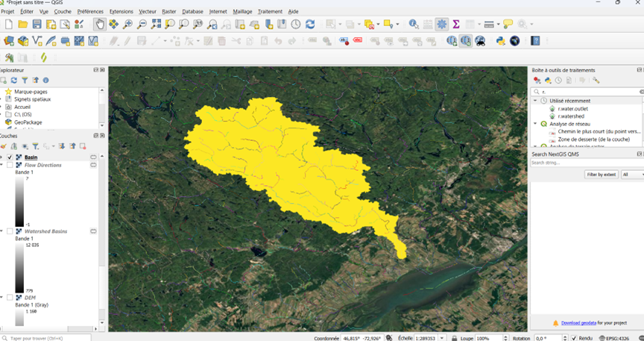
Task: Click the Coordonnée input field
Action: pyautogui.click(x=361, y=338)
